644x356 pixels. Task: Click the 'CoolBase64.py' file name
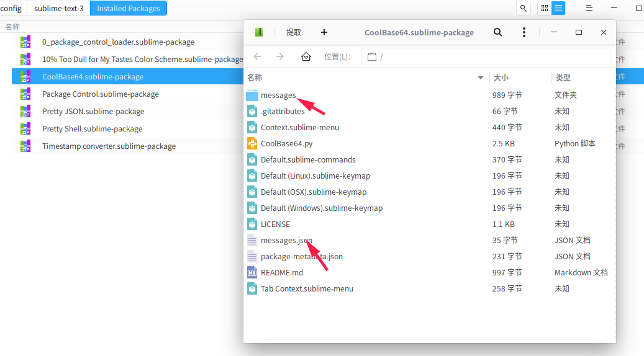287,143
